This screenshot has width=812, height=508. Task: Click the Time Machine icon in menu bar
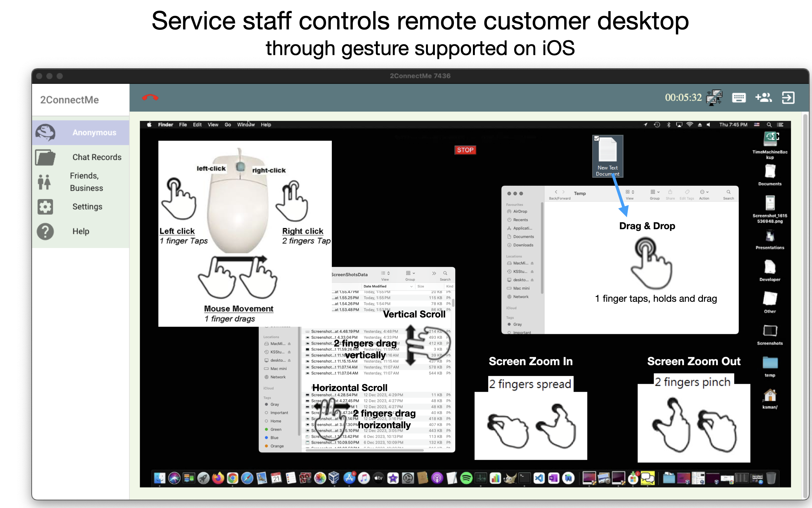click(x=657, y=125)
